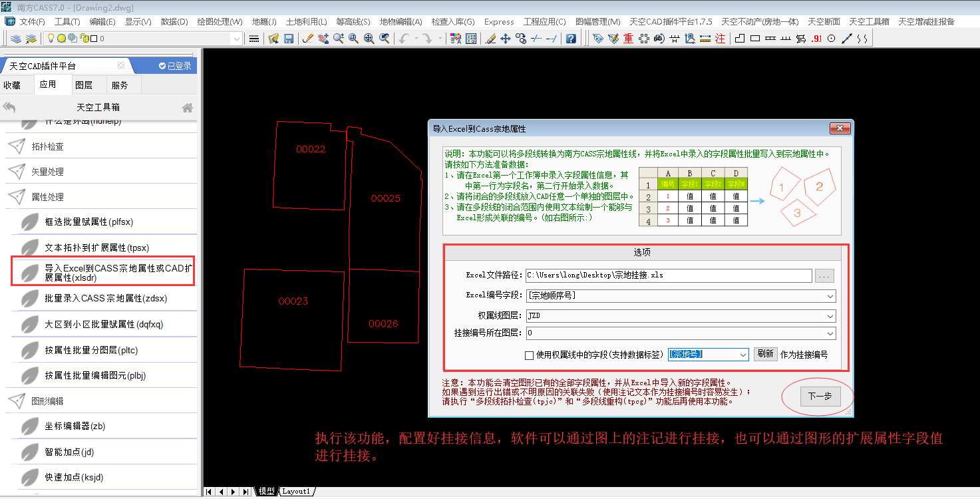
Task: Switch to the 图层 tab
Action: [84, 85]
